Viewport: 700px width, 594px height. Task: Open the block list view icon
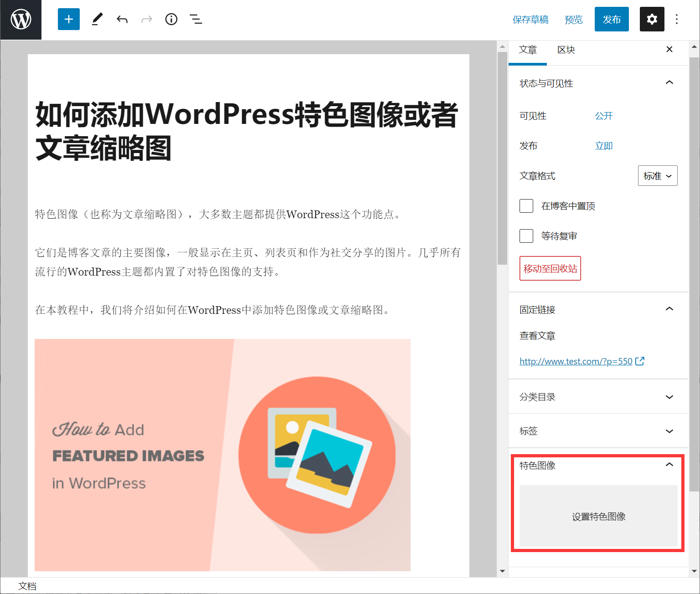point(196,19)
